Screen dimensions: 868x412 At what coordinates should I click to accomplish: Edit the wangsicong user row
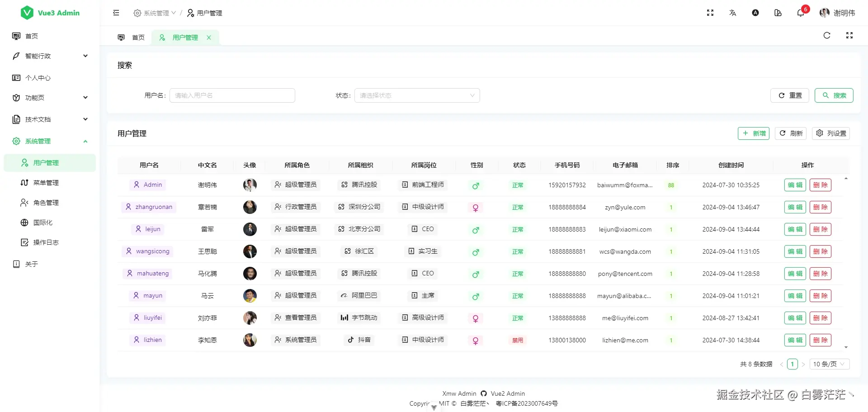tap(795, 251)
